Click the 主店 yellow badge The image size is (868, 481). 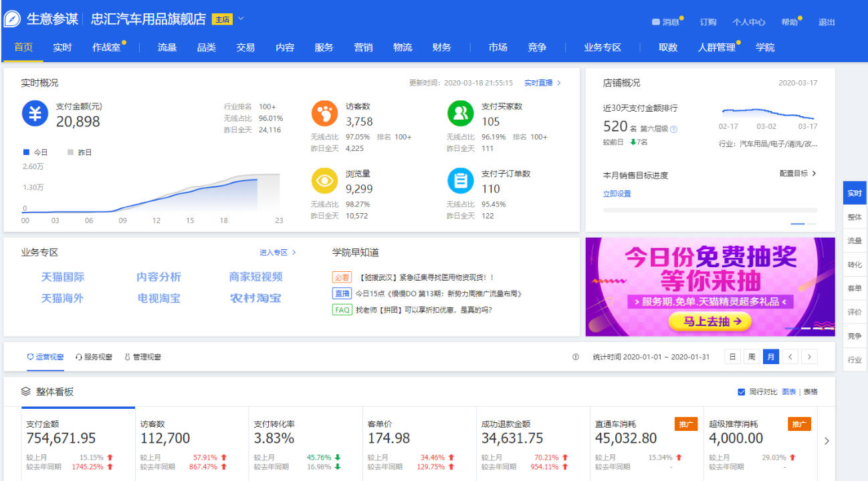pos(222,19)
